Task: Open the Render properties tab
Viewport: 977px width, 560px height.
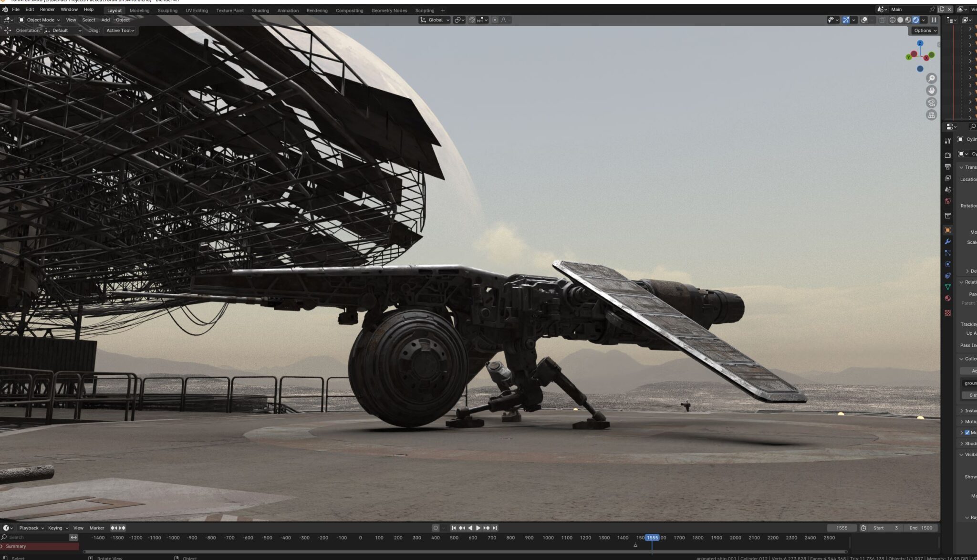Action: click(948, 155)
